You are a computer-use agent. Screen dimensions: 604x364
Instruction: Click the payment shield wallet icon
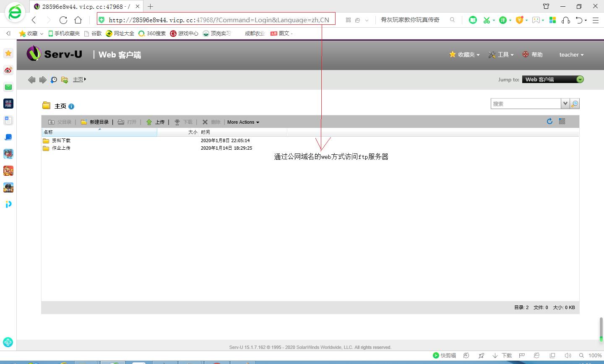(519, 20)
